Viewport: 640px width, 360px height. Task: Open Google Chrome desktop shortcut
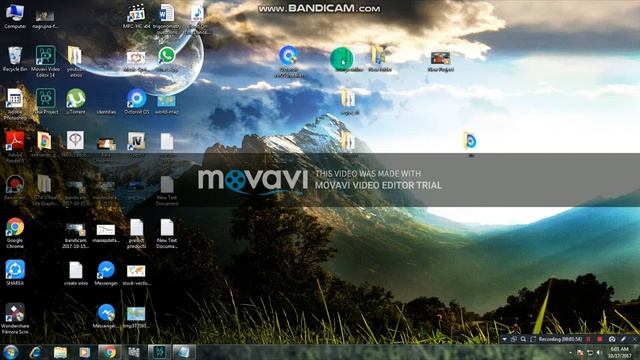[x=15, y=233]
